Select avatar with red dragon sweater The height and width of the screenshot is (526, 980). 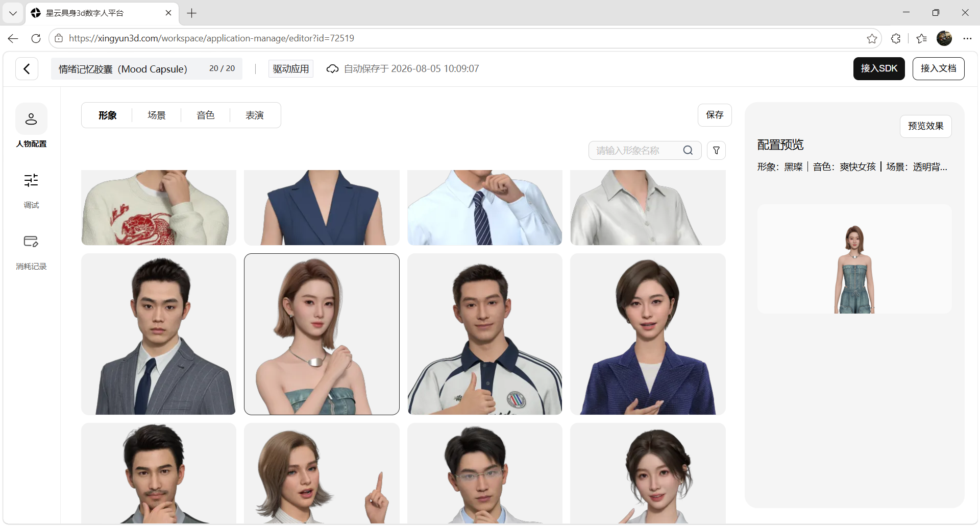pos(159,207)
